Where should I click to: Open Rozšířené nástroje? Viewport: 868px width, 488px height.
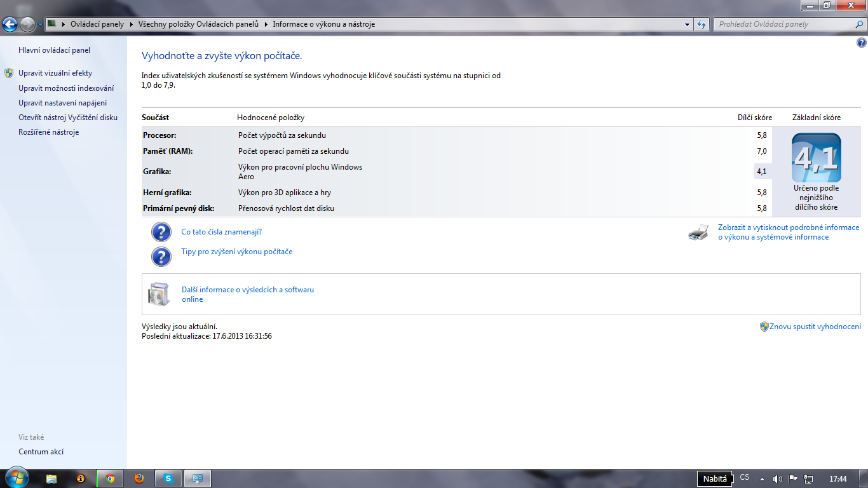click(49, 132)
